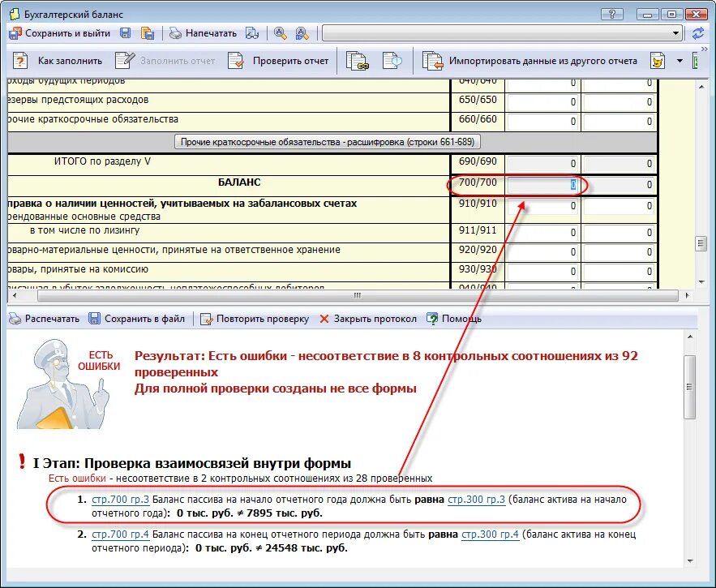Click the first value cell of row 920/920
This screenshot has width=716, height=588.
pyautogui.click(x=542, y=252)
